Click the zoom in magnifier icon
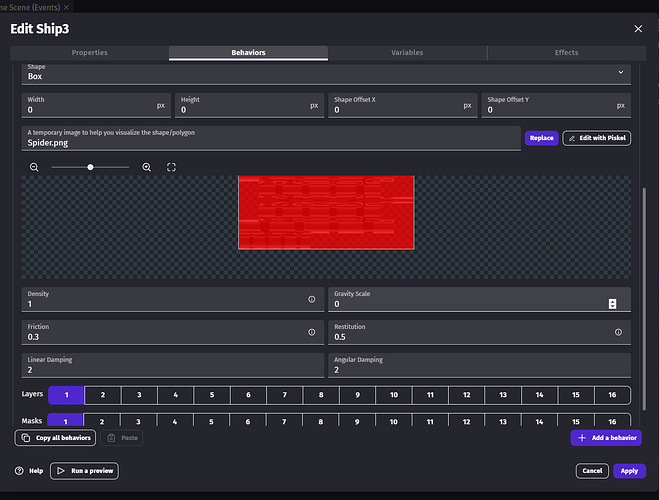Screen dimensions: 659x500 146,167
